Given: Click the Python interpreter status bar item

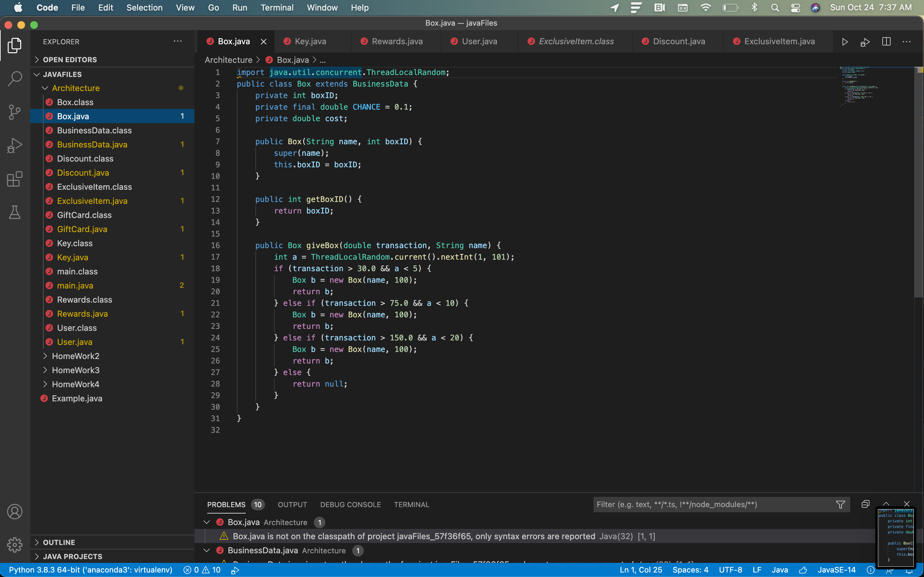Looking at the screenshot, I should (x=90, y=570).
